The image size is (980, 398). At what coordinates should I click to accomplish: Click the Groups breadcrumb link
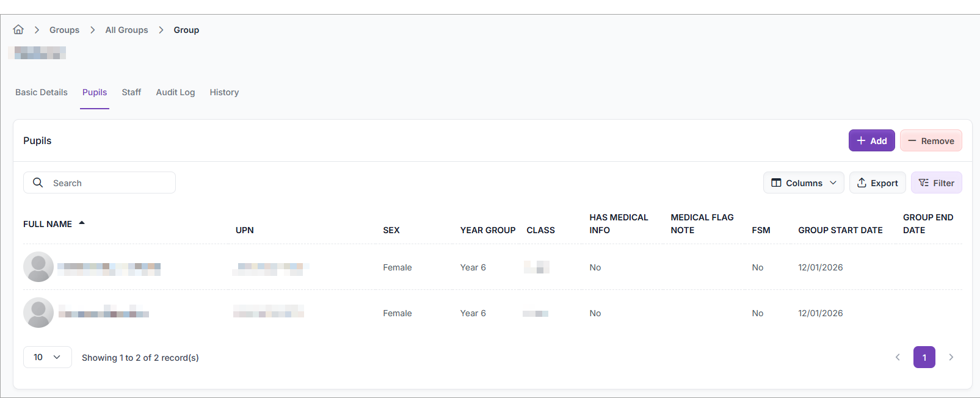coord(64,30)
